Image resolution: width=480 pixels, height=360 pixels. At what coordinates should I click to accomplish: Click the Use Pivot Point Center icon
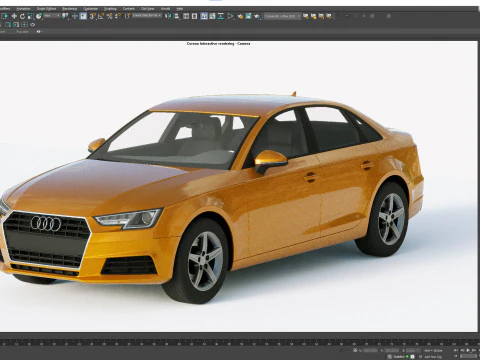pyautogui.click(x=65, y=16)
